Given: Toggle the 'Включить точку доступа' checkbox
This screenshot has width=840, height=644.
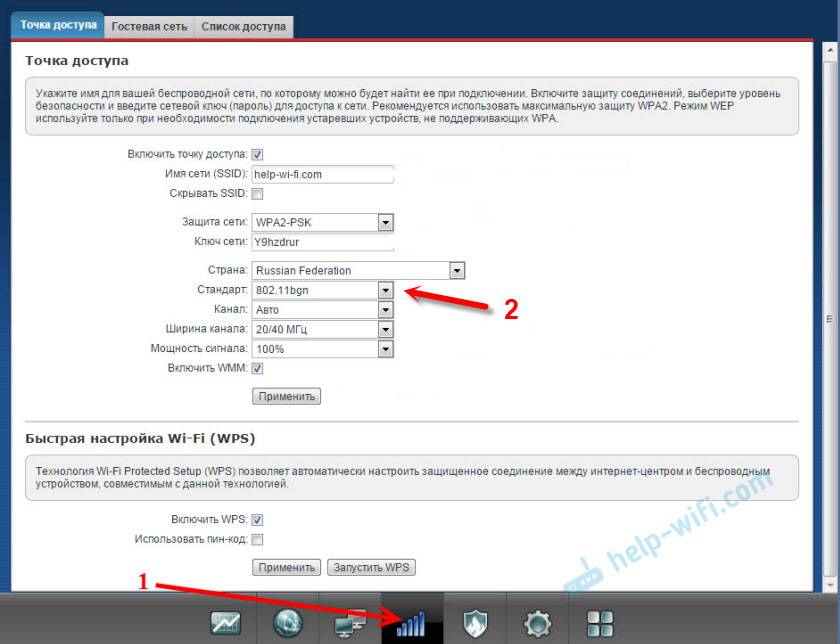Looking at the screenshot, I should (x=257, y=154).
